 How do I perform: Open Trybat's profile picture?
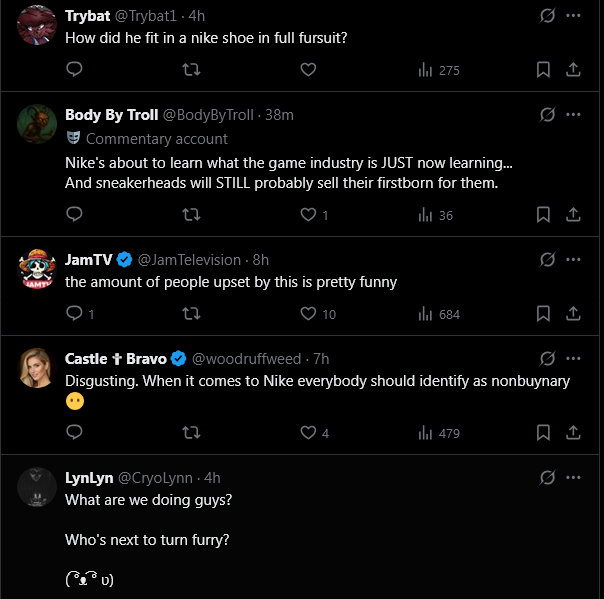tap(37, 24)
